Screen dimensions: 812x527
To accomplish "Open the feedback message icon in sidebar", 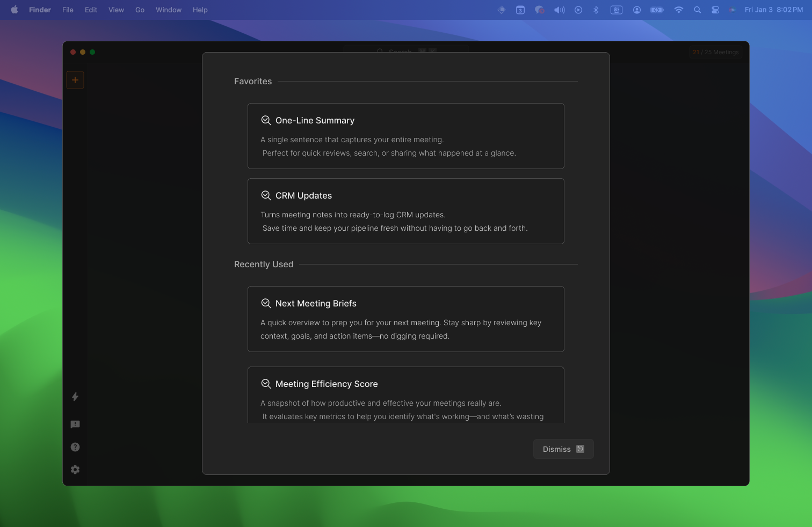I will tap(75, 424).
